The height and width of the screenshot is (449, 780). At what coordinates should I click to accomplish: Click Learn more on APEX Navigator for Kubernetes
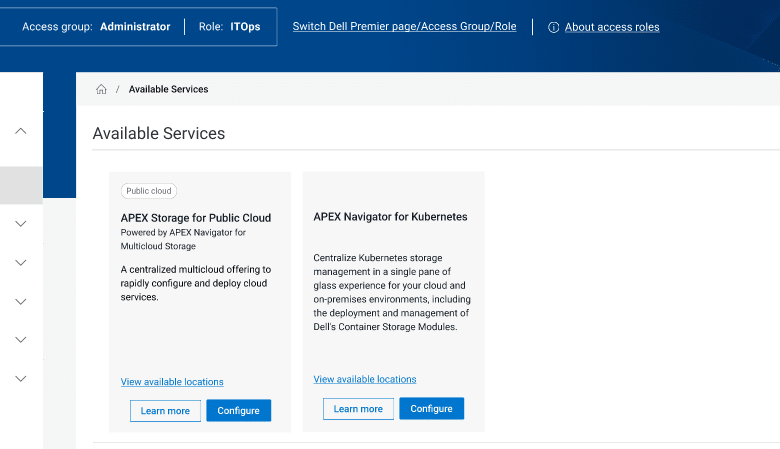pyautogui.click(x=358, y=409)
